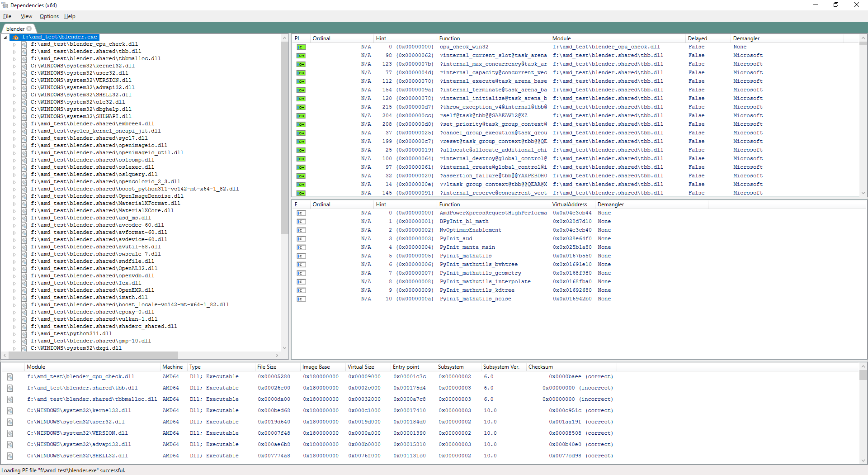Sort exports by VirtualAddress column header
Screen dimensions: 868x475
click(572, 204)
